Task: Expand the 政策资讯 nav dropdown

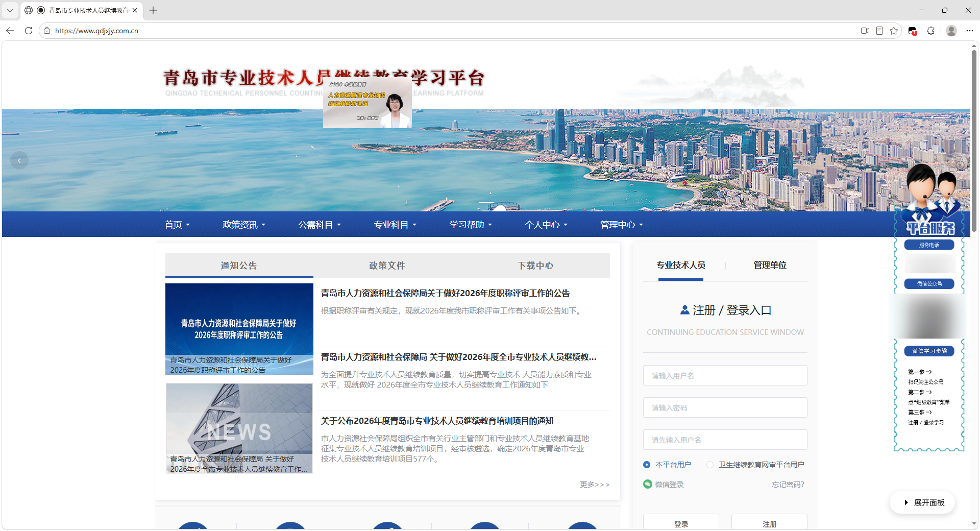Action: [244, 225]
